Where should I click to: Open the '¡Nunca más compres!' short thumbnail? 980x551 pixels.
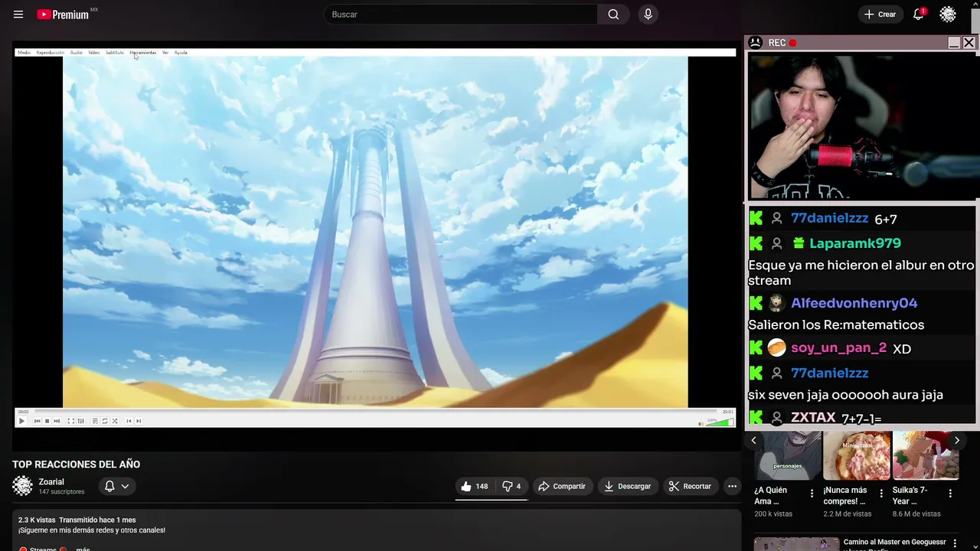857,455
